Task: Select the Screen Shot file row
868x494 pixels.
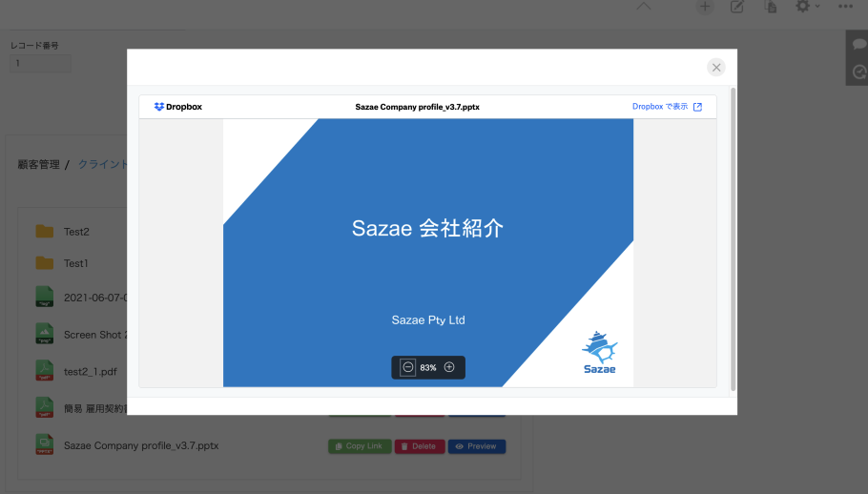Action: pos(95,335)
